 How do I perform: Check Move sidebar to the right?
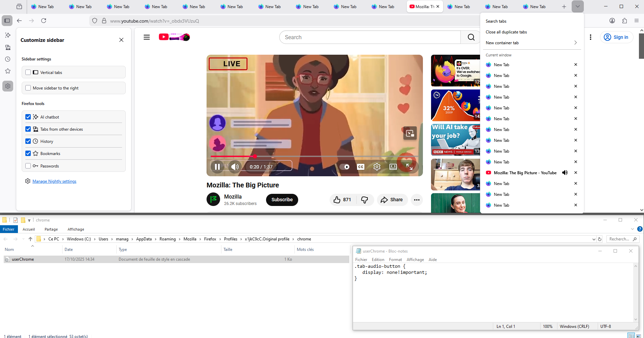click(28, 88)
